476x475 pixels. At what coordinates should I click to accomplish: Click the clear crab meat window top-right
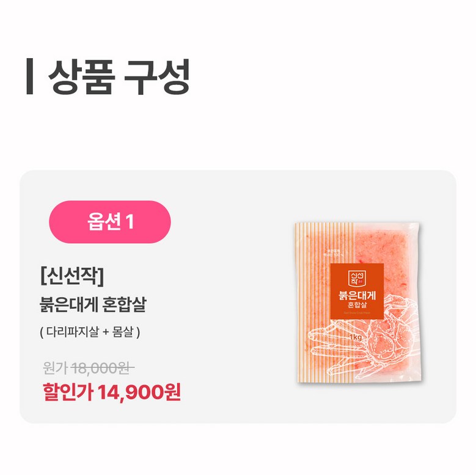coord(386,246)
